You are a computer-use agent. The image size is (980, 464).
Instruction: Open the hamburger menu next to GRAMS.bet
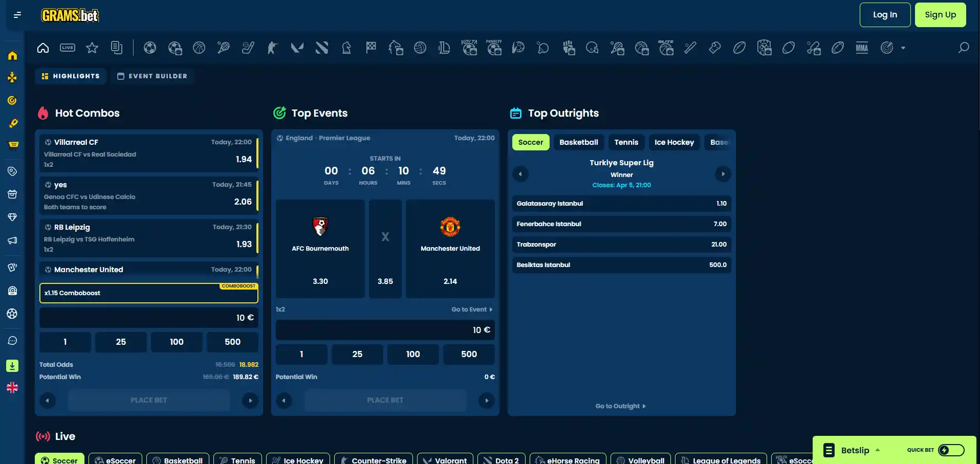17,15
